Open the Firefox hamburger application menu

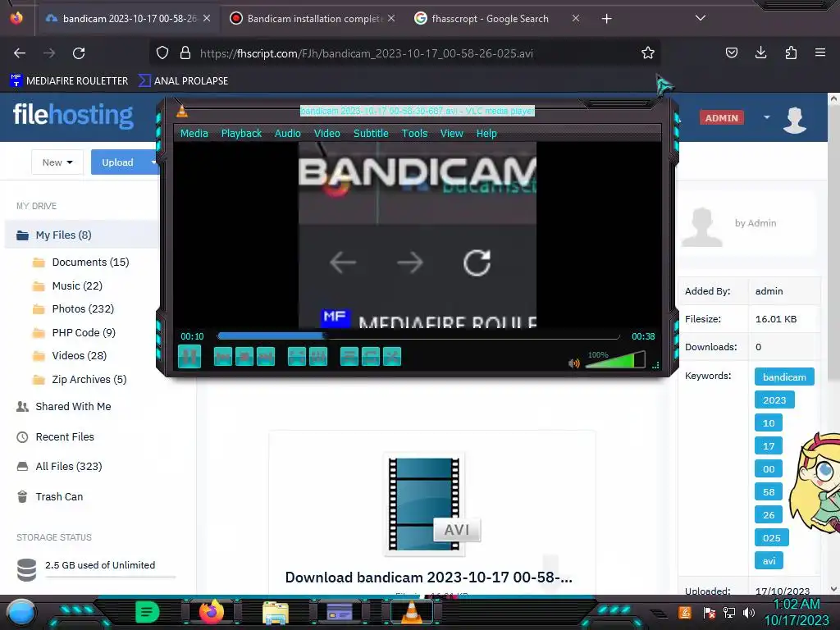(x=819, y=52)
